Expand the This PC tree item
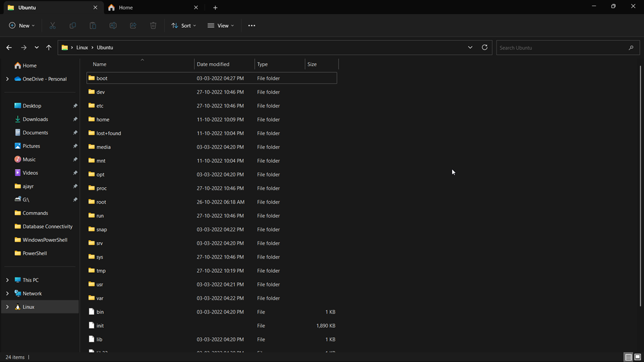The width and height of the screenshot is (644, 362). [x=7, y=279]
